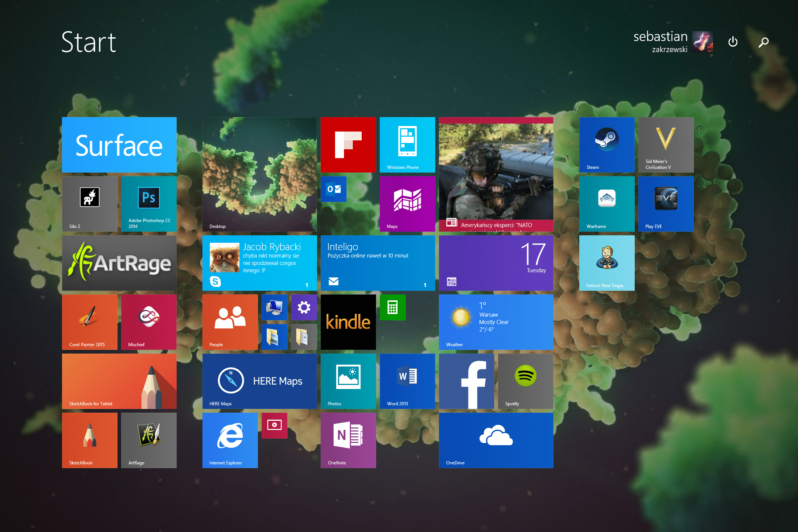Launch the Steam tile
Screen dimensions: 798x532
[x=607, y=145]
